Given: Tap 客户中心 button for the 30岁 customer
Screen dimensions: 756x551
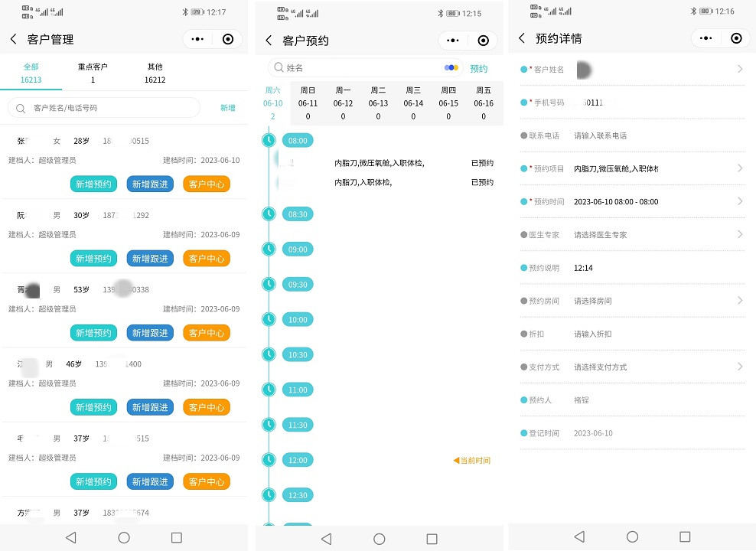Looking at the screenshot, I should (x=207, y=259).
